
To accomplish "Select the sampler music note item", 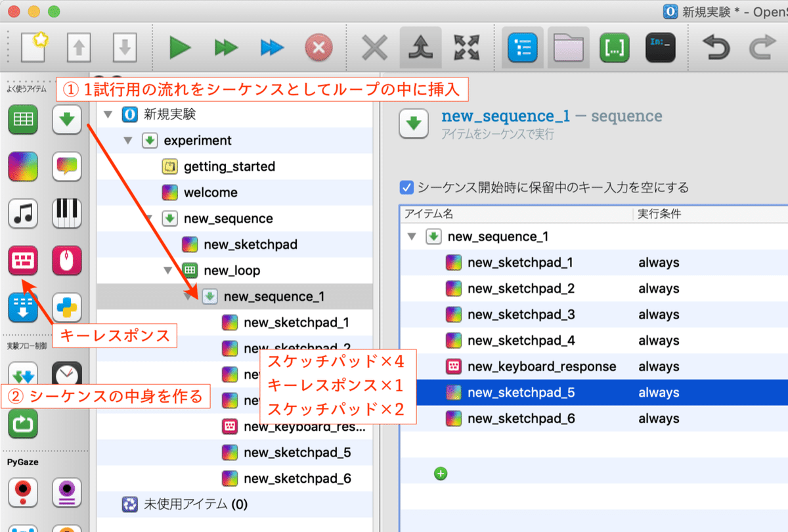I will click(23, 213).
